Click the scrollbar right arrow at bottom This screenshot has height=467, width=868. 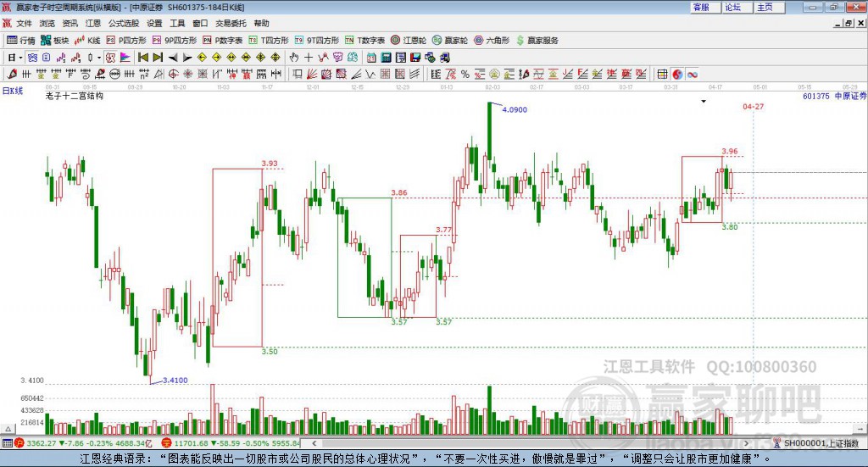(x=746, y=443)
